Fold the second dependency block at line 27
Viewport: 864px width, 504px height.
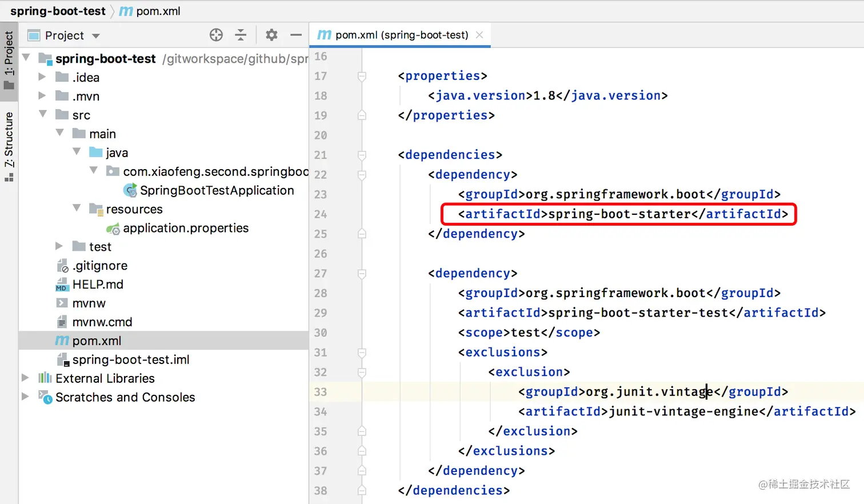pos(362,274)
